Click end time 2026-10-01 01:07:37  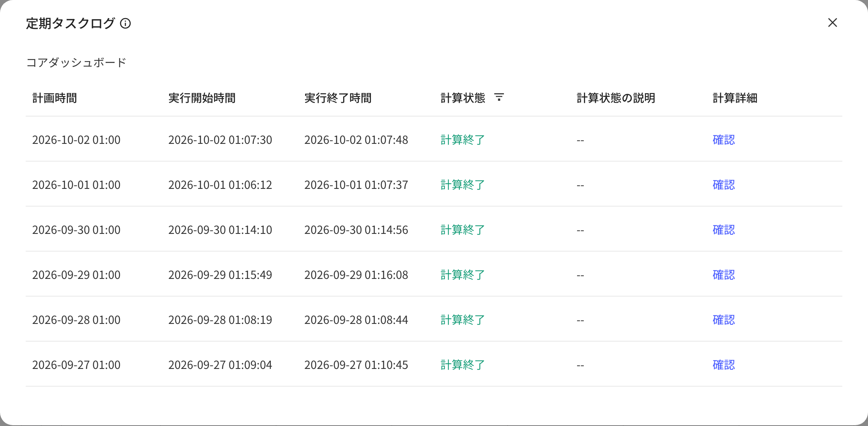pyautogui.click(x=356, y=185)
